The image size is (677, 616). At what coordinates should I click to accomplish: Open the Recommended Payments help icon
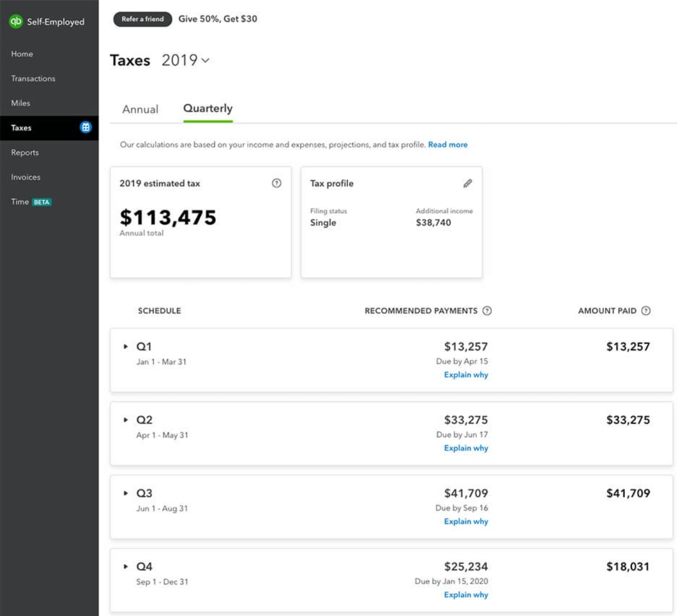pyautogui.click(x=487, y=310)
